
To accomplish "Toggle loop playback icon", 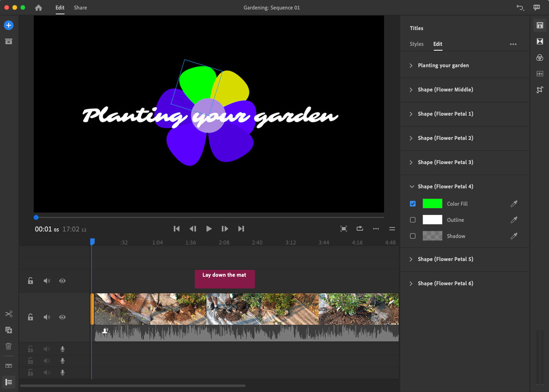I will (360, 229).
